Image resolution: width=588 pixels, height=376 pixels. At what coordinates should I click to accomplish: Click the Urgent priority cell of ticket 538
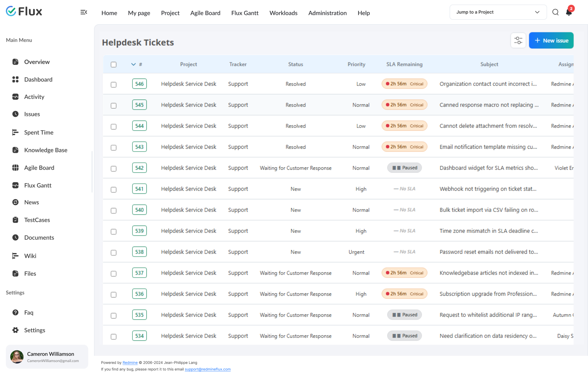tap(356, 252)
